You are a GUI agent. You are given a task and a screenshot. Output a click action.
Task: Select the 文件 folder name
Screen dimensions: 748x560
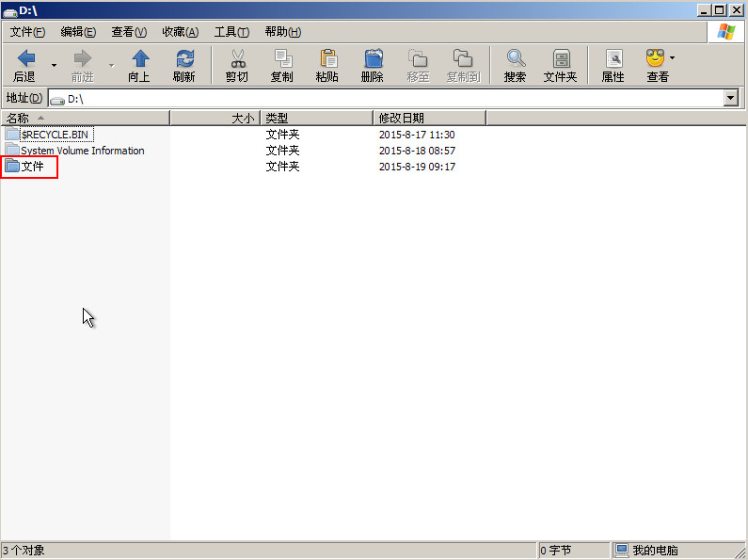tap(32, 167)
